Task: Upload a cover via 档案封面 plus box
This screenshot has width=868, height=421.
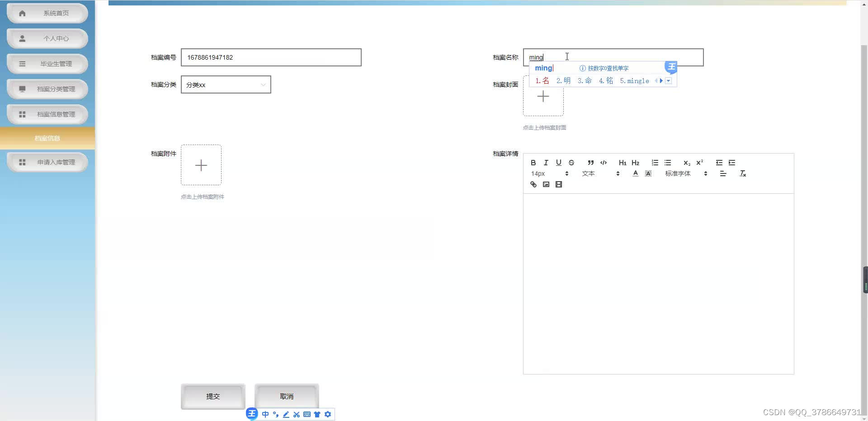Action: point(543,96)
